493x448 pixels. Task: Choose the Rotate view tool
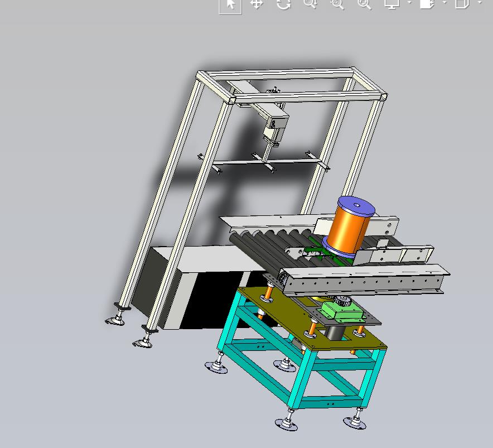(283, 4)
